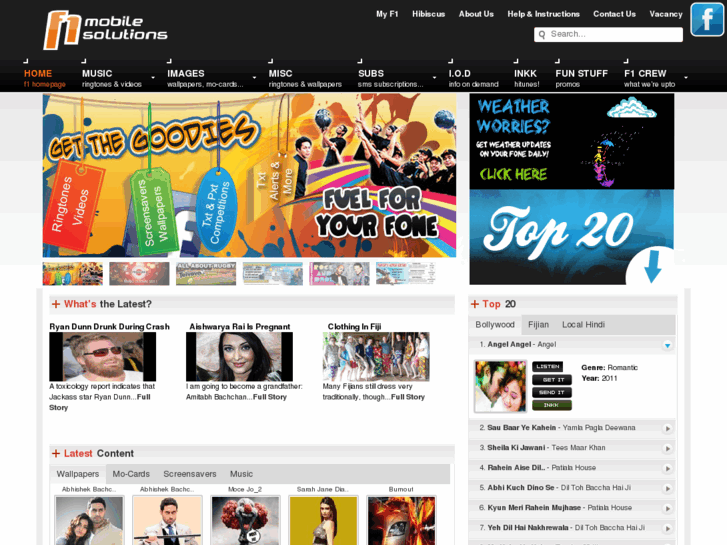Open F1 CREW menu item

pos(649,78)
